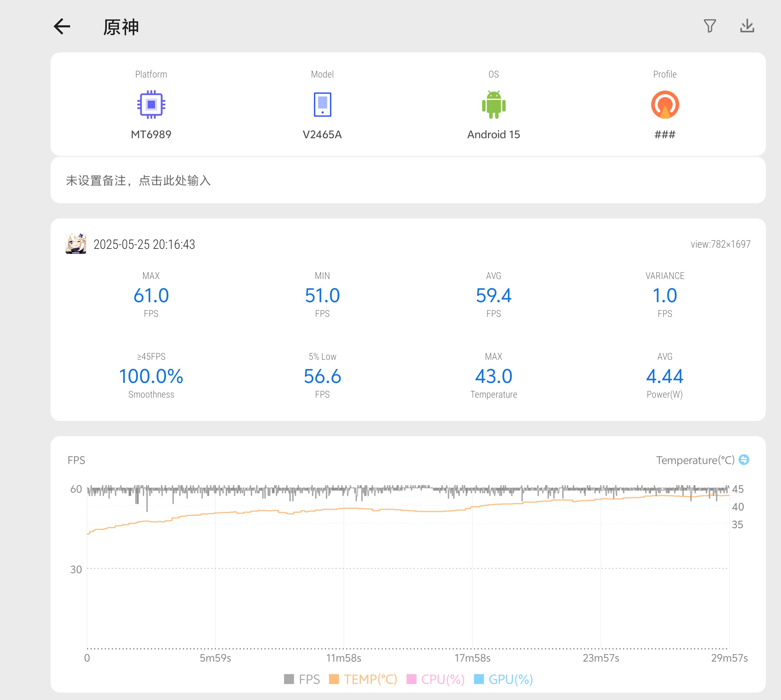Click the 29m57s time axis label
The height and width of the screenshot is (700, 781).
730,658
